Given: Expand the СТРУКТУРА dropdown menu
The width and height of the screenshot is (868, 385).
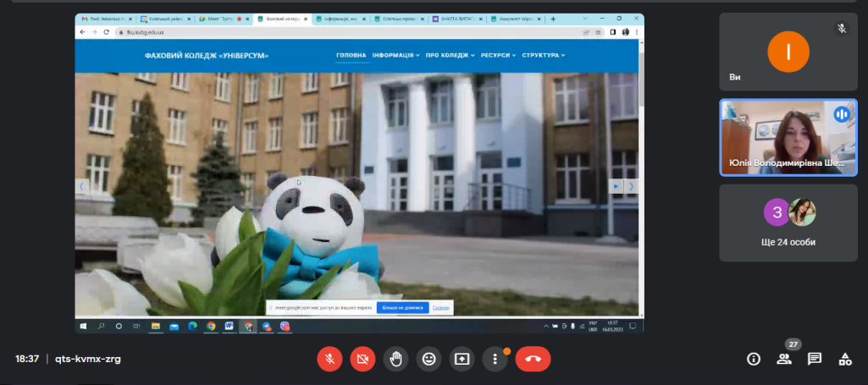Looking at the screenshot, I should (x=543, y=55).
